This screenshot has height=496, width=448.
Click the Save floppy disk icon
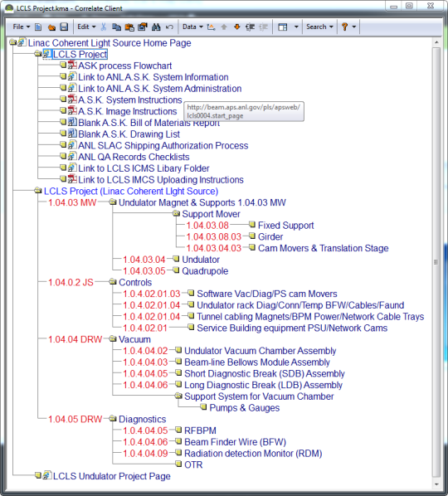(x=64, y=27)
